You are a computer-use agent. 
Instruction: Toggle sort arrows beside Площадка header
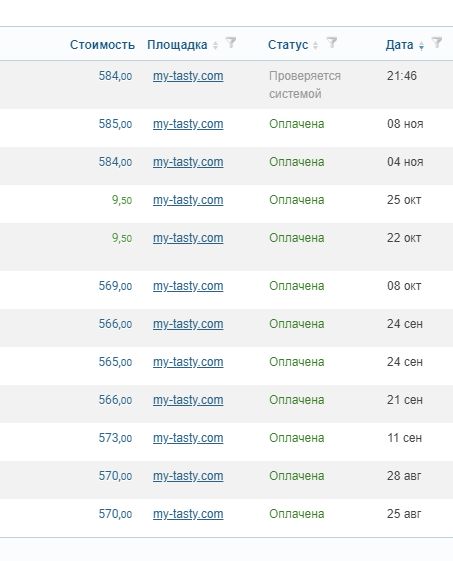(x=215, y=45)
